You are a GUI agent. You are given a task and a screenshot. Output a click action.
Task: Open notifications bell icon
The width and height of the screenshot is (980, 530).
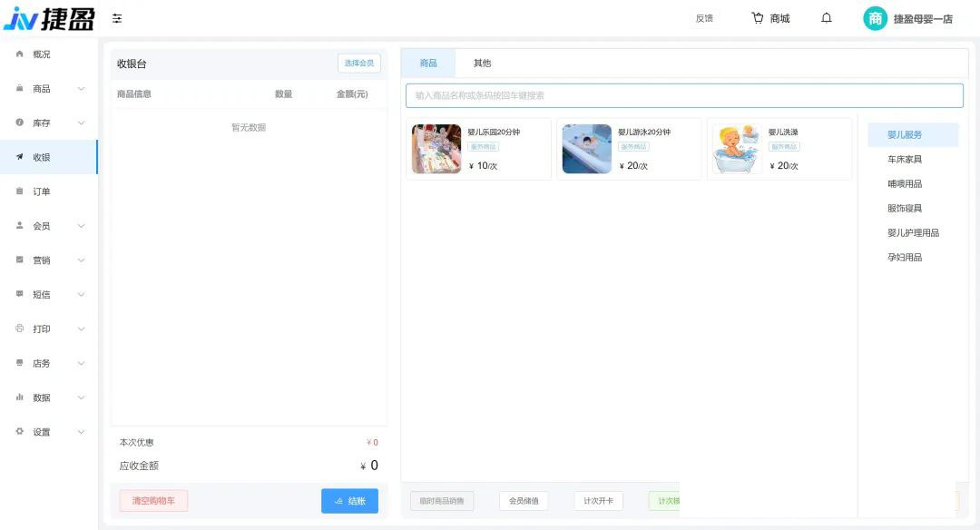(x=827, y=18)
